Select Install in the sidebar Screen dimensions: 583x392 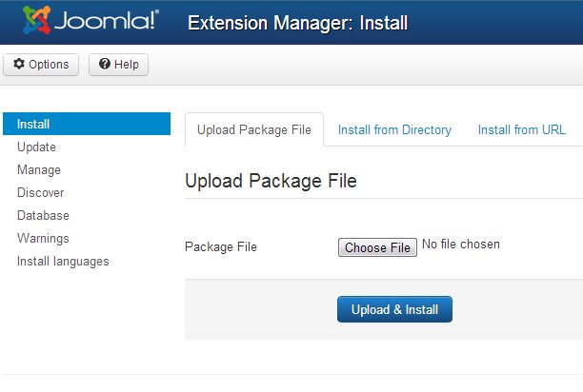coord(33,124)
